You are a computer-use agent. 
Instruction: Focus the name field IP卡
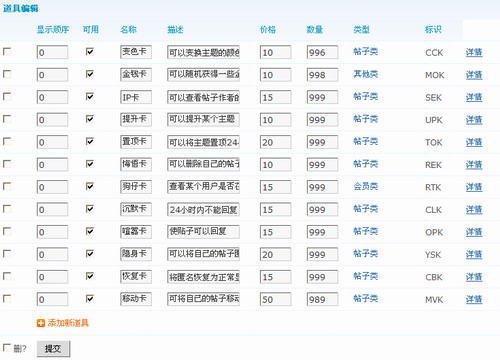click(136, 97)
